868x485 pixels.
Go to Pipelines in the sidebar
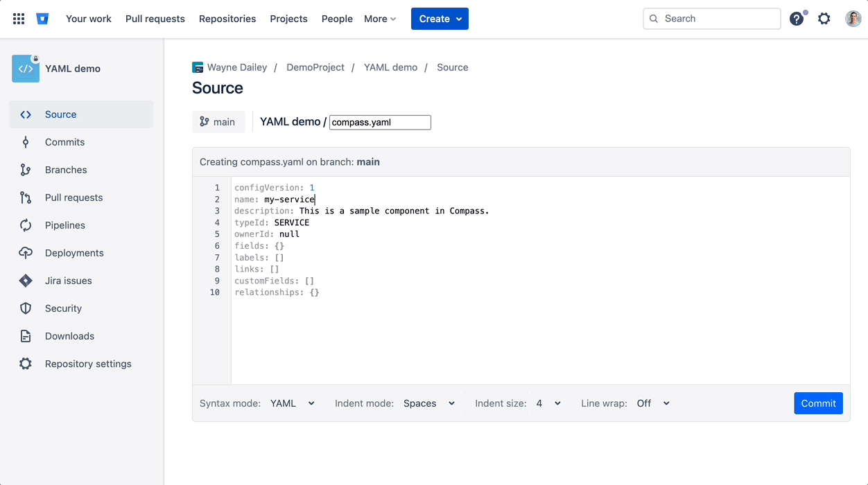81,225
